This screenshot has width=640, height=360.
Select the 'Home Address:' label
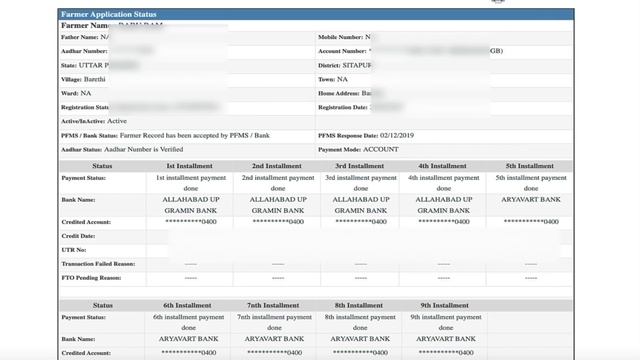pyautogui.click(x=339, y=93)
